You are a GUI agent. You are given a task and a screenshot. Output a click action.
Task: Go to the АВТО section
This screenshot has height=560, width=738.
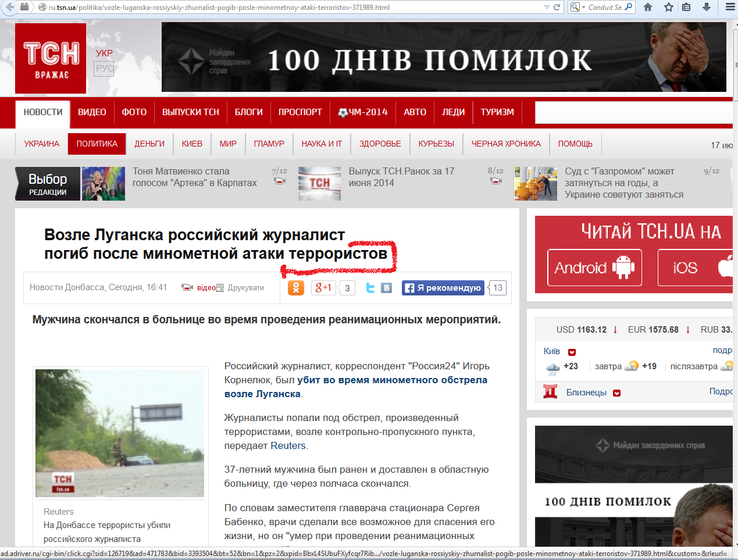tap(415, 112)
